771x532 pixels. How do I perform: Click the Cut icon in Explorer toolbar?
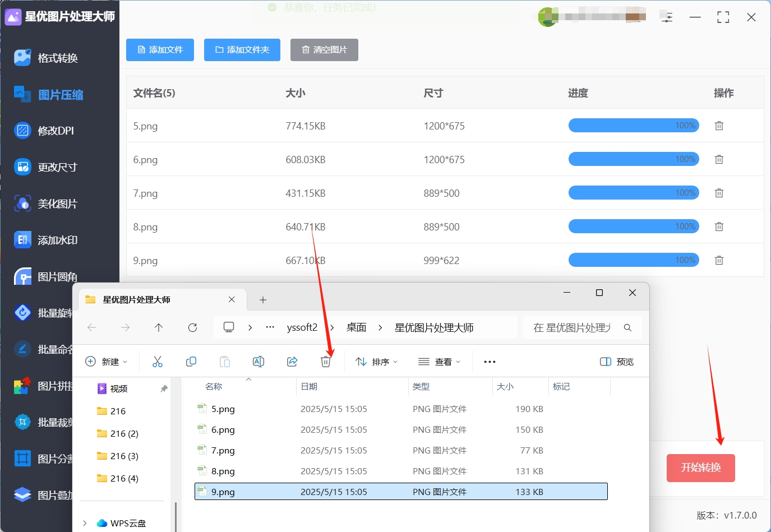pyautogui.click(x=158, y=362)
